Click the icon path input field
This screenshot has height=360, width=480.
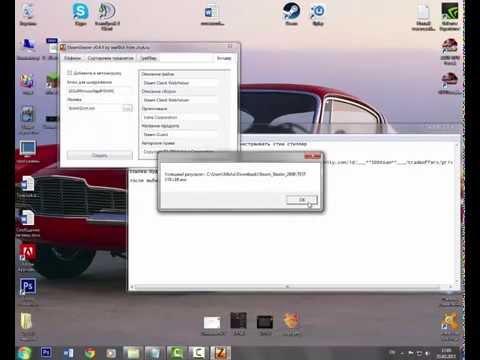pos(95,108)
